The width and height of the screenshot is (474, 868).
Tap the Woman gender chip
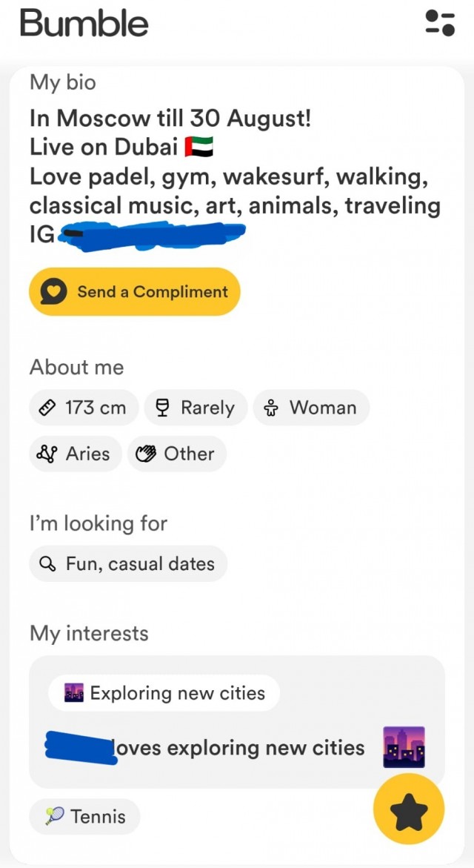tap(311, 408)
